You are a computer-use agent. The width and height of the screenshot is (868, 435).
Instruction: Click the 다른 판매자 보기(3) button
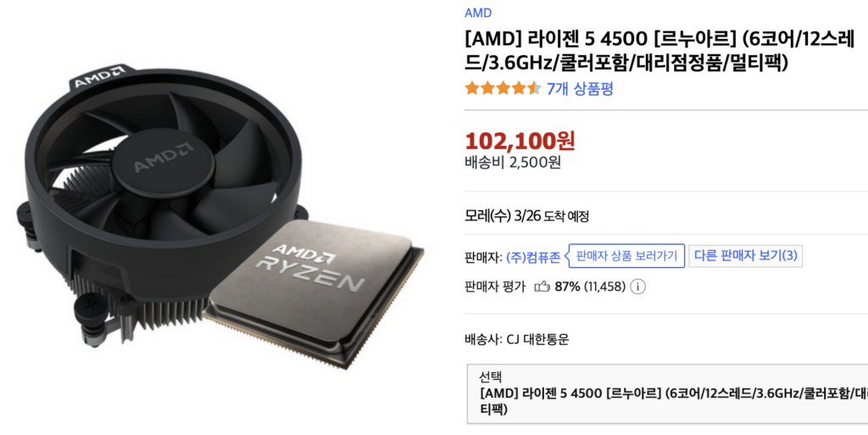tap(746, 256)
